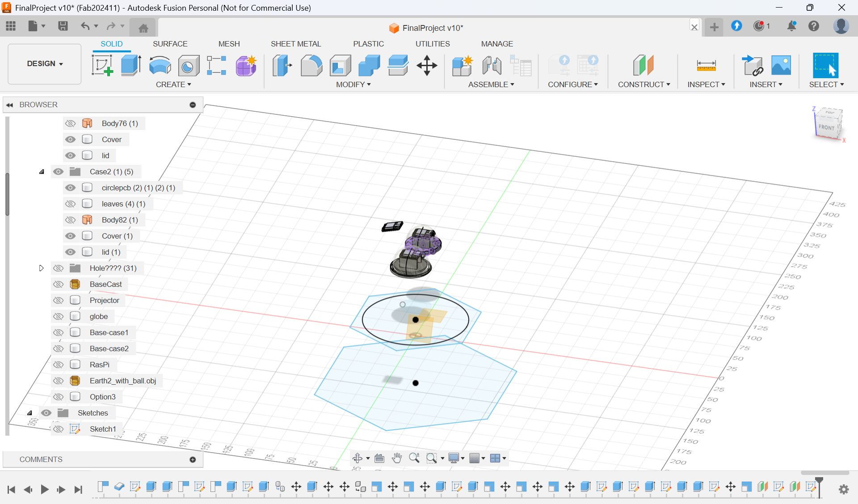Play the timeline
Image resolution: width=858 pixels, height=504 pixels.
click(44, 490)
